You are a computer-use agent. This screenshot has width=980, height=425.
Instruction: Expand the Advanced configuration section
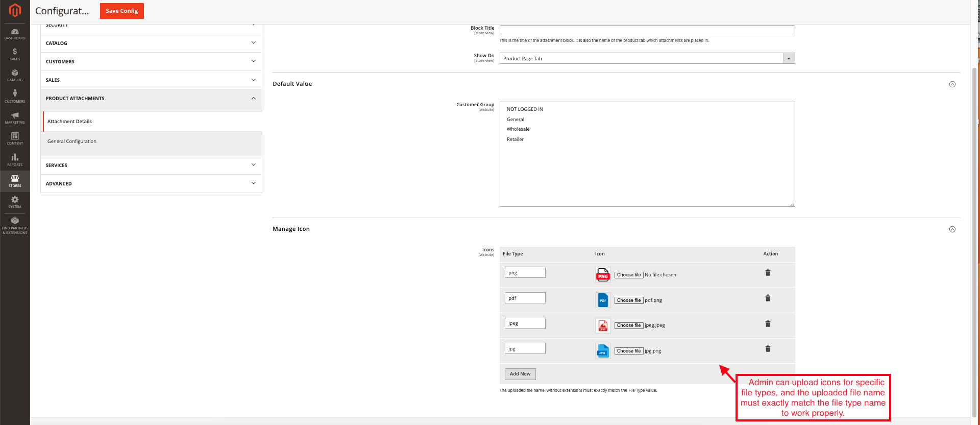(x=151, y=184)
